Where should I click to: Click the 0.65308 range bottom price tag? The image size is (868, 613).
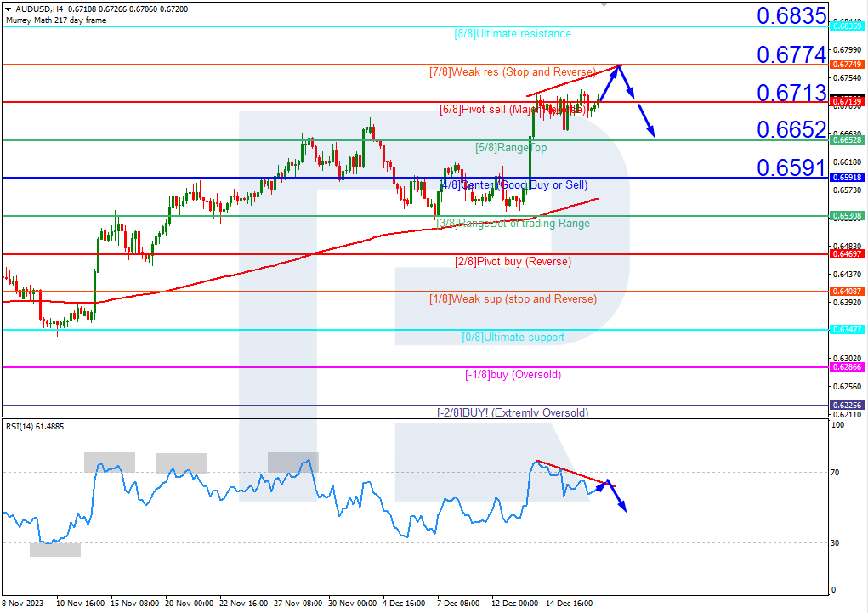[x=847, y=216]
